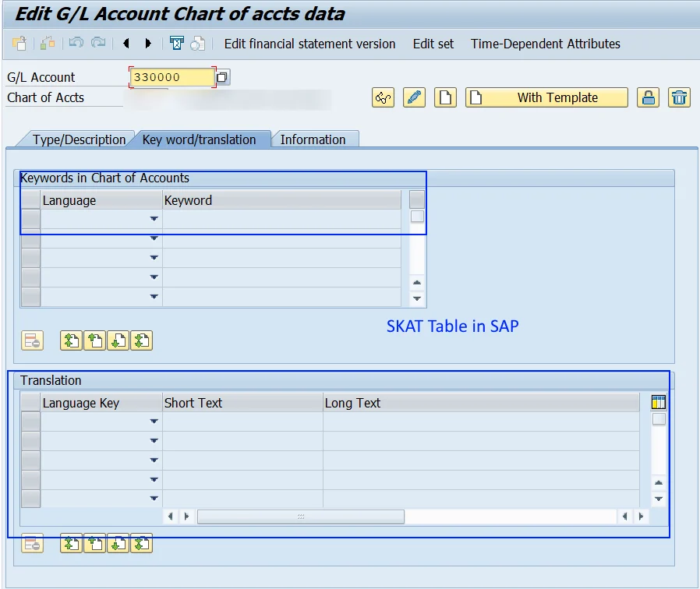700x589 pixels.
Task: Open the Language dropdown in the fourth keyword row
Action: [x=154, y=277]
